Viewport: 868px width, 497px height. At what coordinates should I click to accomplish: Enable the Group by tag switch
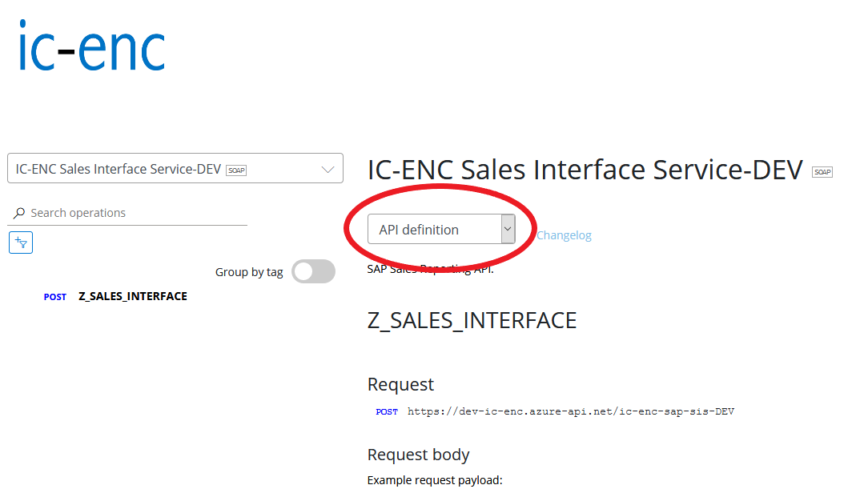click(313, 271)
